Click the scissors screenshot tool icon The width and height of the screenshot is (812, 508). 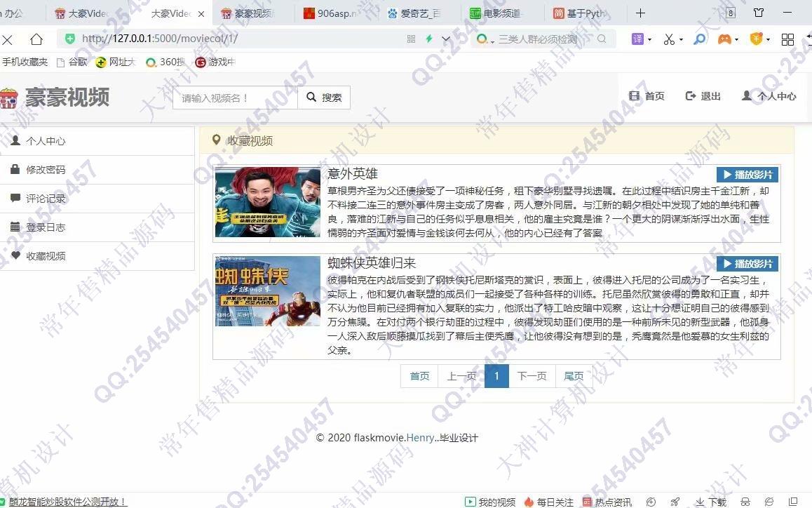pos(669,39)
